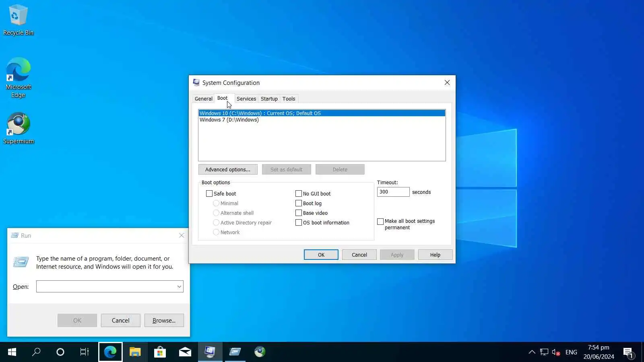The height and width of the screenshot is (362, 644).
Task: Close the Run dialog window
Action: tap(182, 235)
